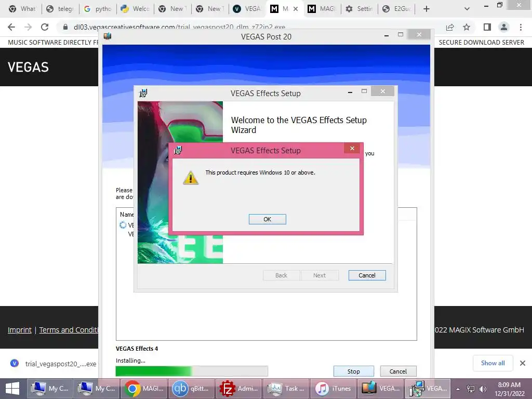Switch to the inactive MAGI tab
Viewport: 532px width, 399px height.
322,9
